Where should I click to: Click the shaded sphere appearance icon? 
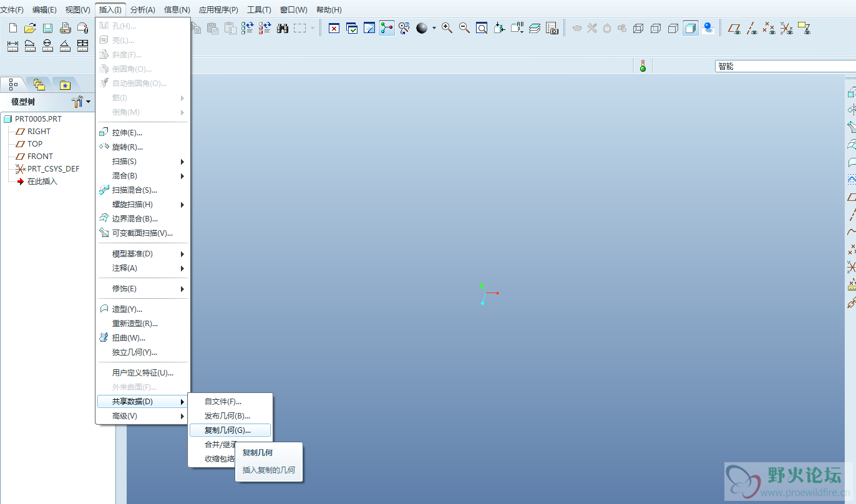[x=422, y=28]
